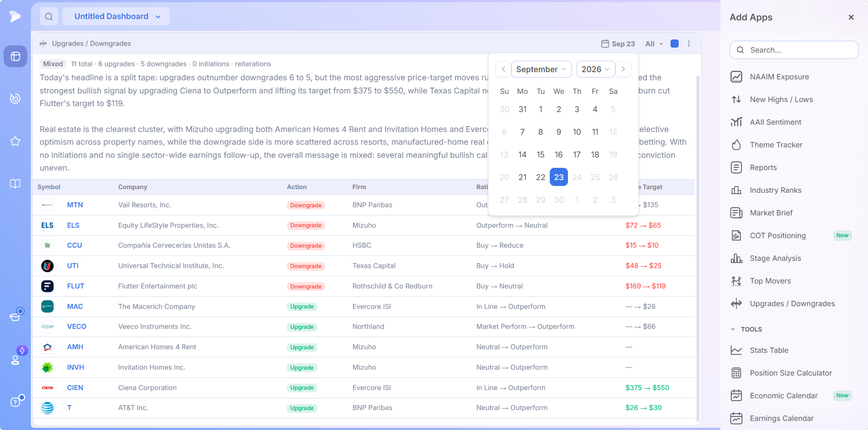The height and width of the screenshot is (430, 868).
Task: Go to previous month in calendar
Action: [x=503, y=69]
